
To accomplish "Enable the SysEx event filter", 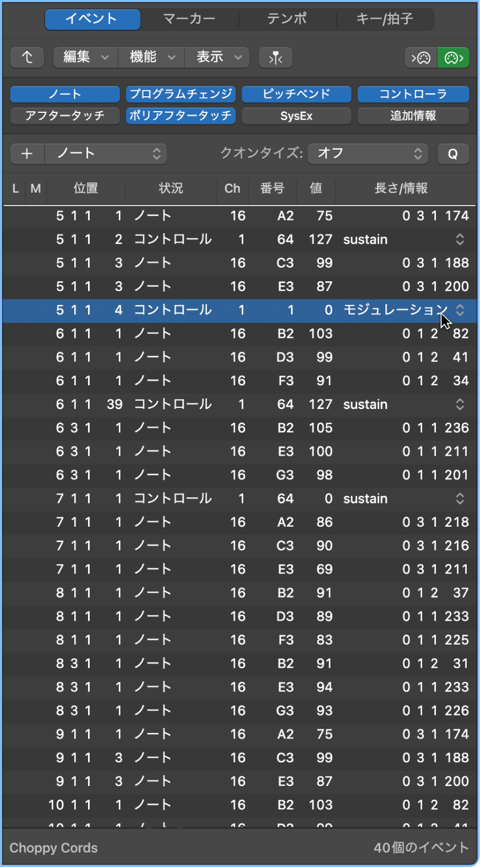I will point(296,116).
